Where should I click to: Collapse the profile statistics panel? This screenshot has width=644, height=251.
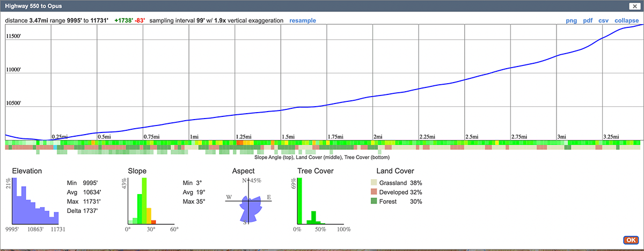coord(626,20)
